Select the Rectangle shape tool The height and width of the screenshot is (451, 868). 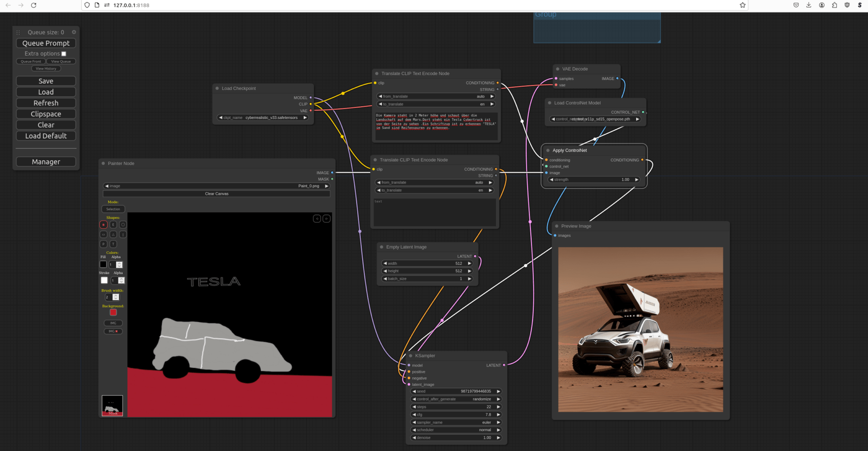pos(104,235)
